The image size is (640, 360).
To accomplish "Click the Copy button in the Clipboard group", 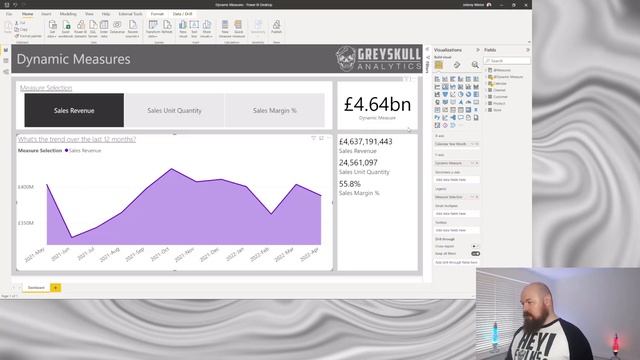I will (x=21, y=29).
